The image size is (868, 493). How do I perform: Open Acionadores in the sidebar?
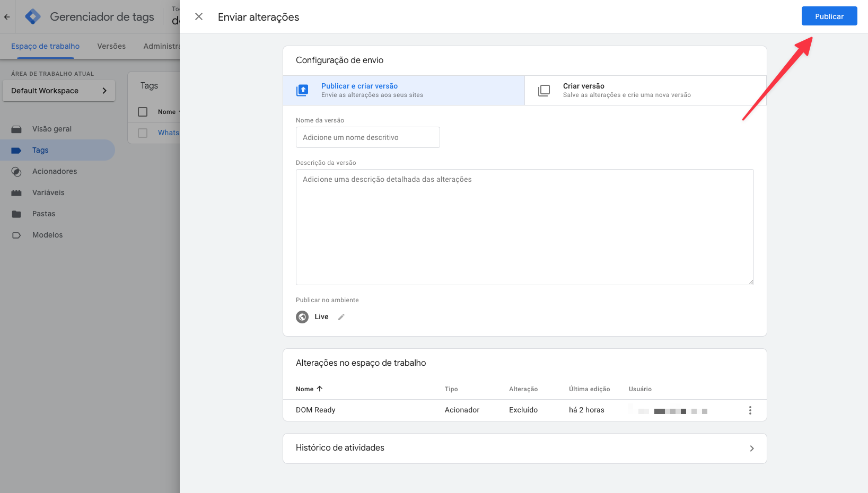(x=54, y=171)
